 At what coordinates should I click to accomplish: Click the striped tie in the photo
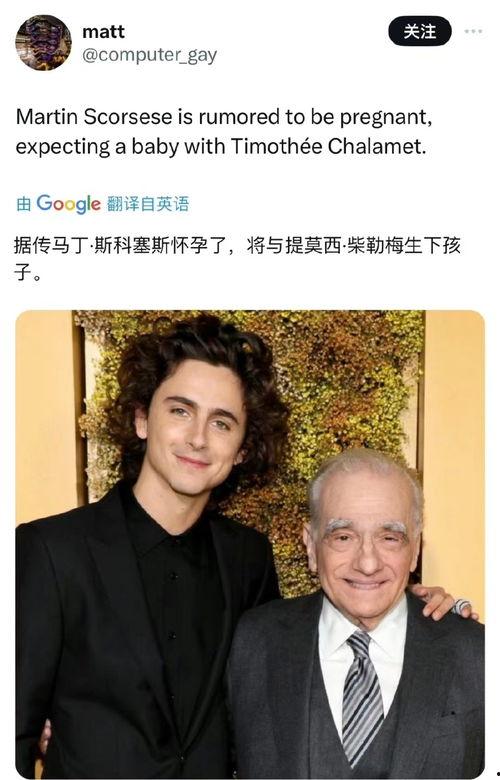(x=362, y=696)
